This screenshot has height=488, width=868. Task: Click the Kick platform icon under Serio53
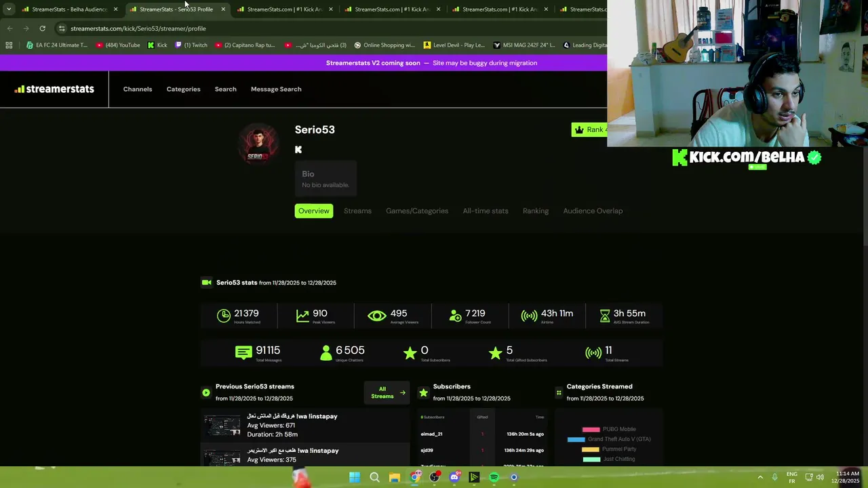coord(298,150)
